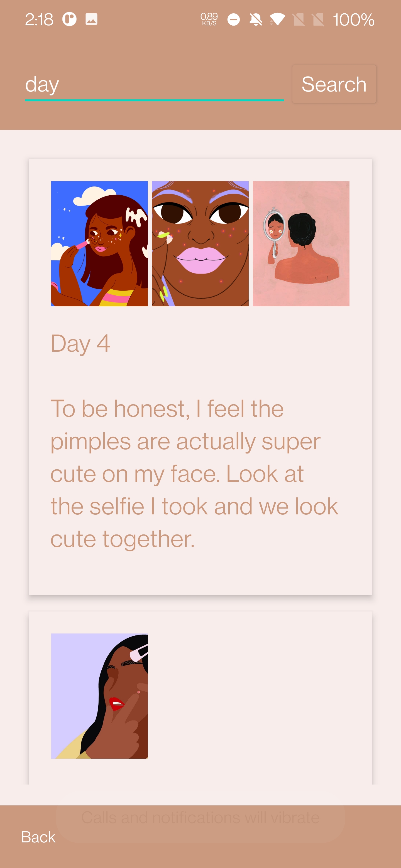401x868 pixels.
Task: Tap the picture notification icon in status bar
Action: 91,19
